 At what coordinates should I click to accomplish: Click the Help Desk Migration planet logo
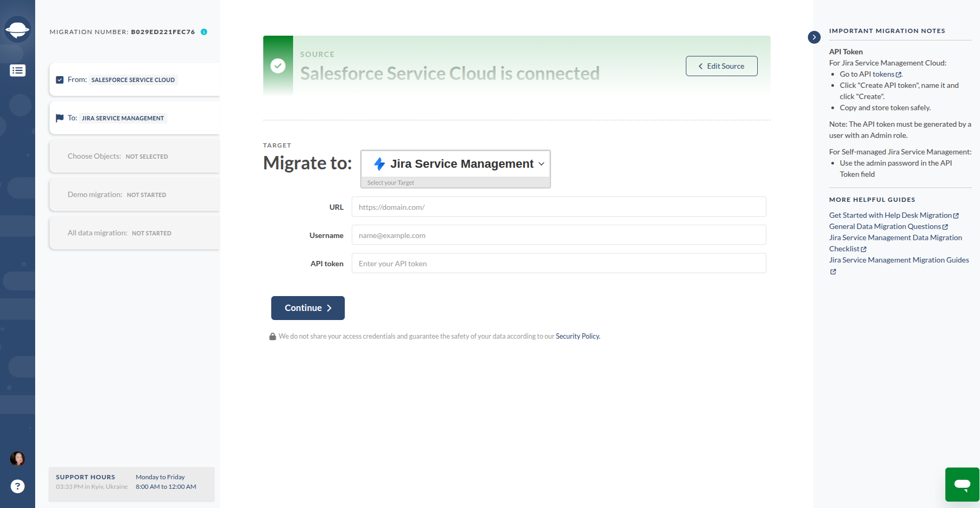(18, 29)
